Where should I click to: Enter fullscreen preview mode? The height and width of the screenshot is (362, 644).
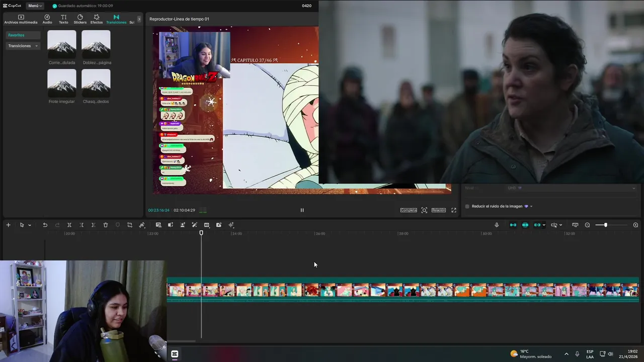click(x=453, y=210)
